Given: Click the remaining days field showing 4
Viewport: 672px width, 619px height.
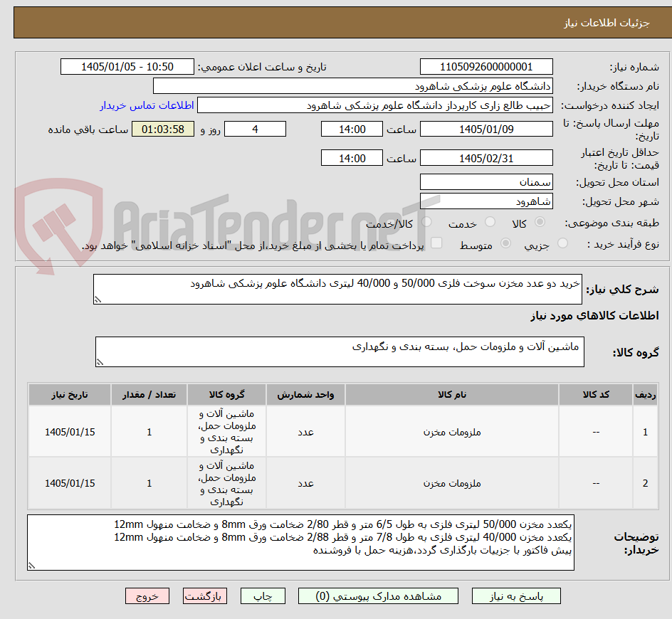Looking at the screenshot, I should coord(255,129).
